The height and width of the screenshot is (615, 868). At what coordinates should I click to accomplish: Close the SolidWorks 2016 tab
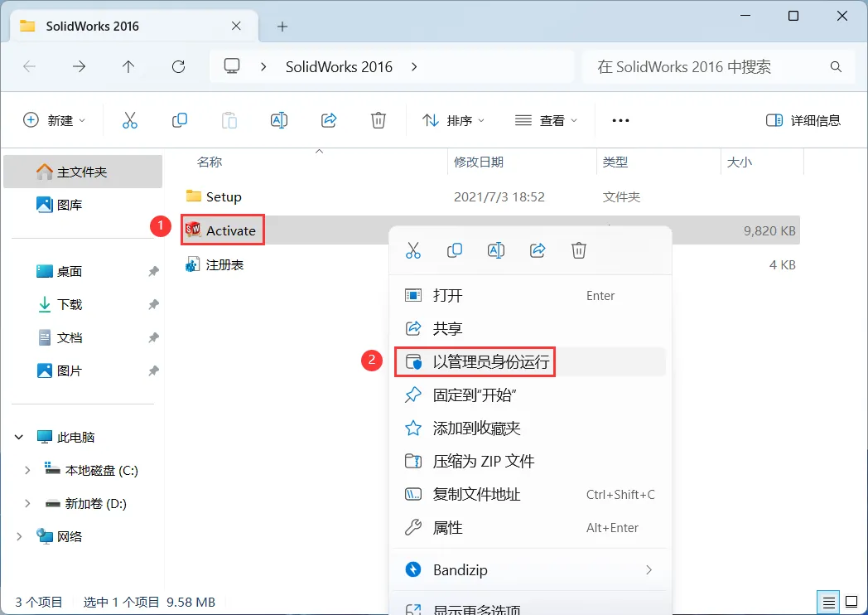(236, 26)
